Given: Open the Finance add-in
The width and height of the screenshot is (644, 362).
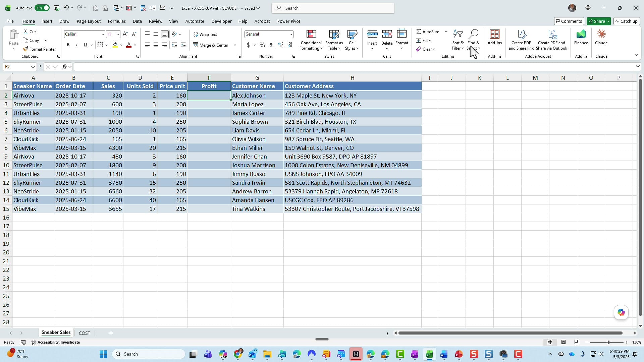Looking at the screenshot, I should coord(581,37).
